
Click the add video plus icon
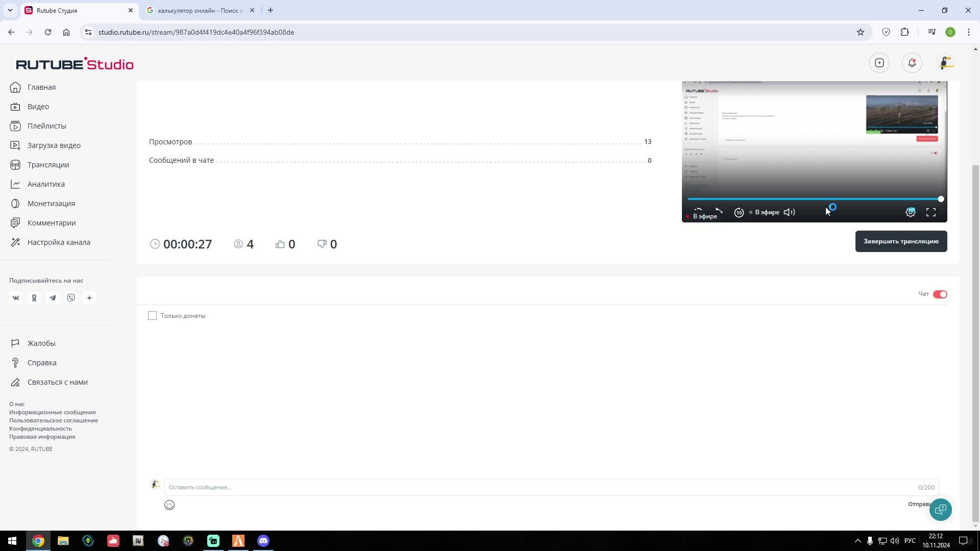[x=879, y=63]
